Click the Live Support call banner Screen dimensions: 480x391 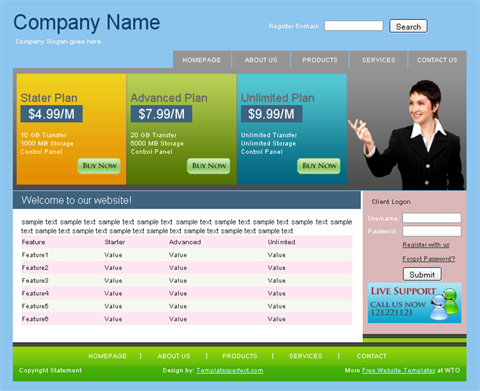point(414,303)
